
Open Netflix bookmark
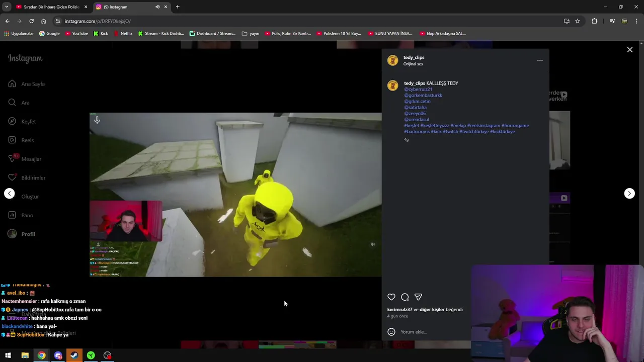(x=123, y=34)
